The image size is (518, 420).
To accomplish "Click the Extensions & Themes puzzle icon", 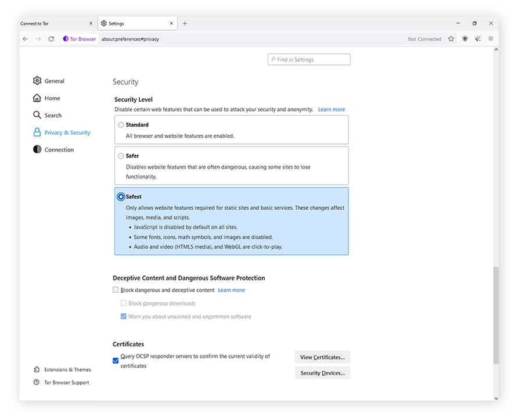I will [x=37, y=369].
